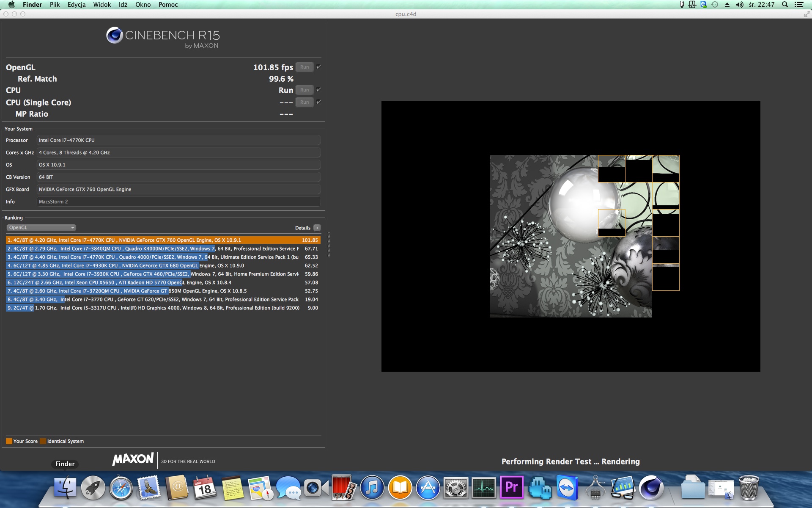Select the i7-3720QM ranking row
Image resolution: width=812 pixels, height=508 pixels.
(x=163, y=291)
